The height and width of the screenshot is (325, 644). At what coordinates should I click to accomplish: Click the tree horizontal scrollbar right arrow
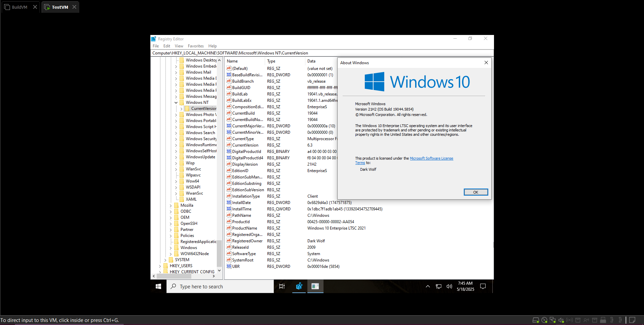coord(214,276)
